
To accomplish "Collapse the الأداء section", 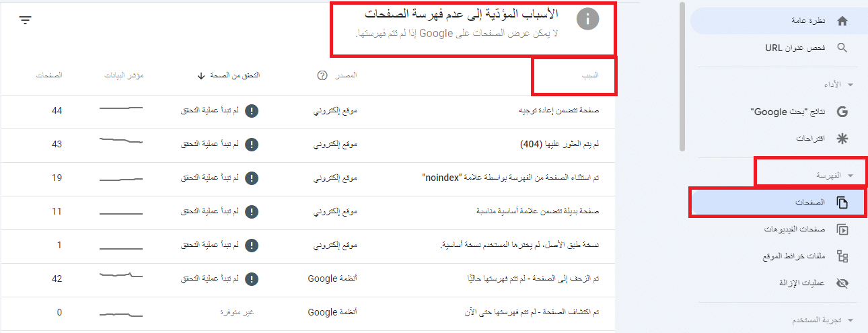I will (851, 85).
